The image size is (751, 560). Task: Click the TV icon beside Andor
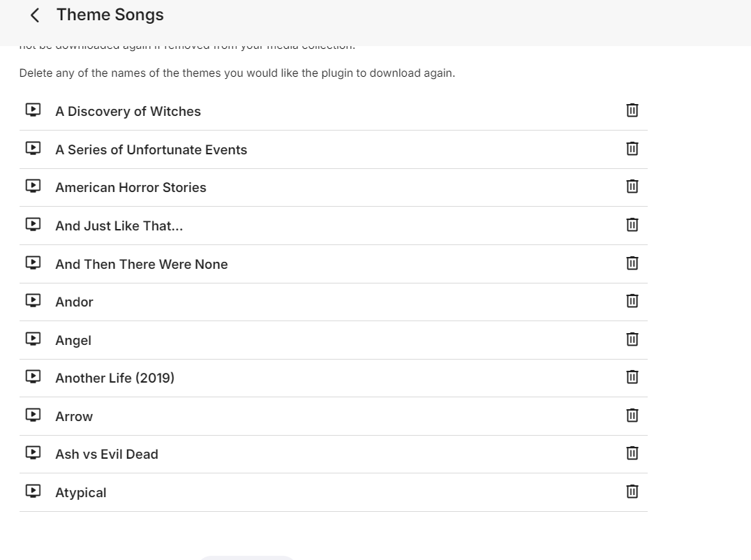click(33, 300)
